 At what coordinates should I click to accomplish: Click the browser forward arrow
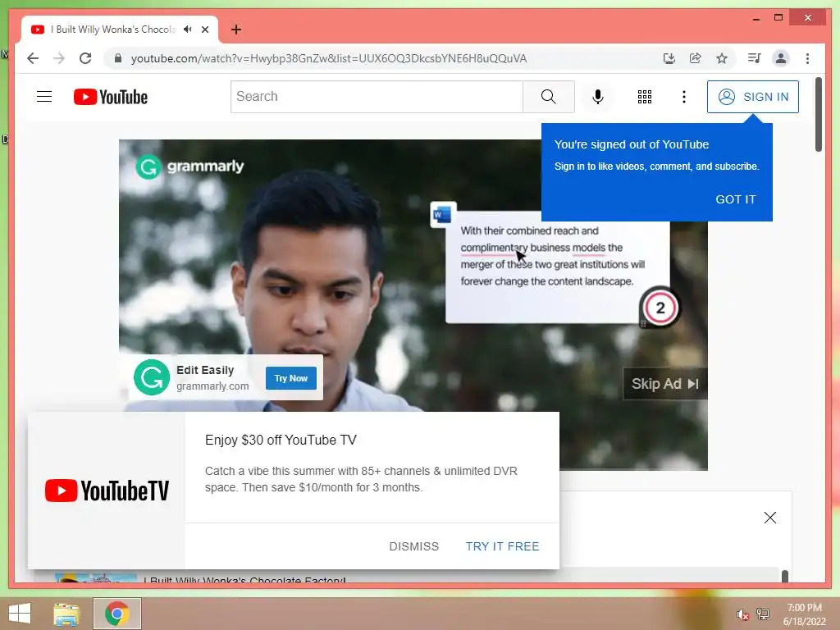coord(59,58)
